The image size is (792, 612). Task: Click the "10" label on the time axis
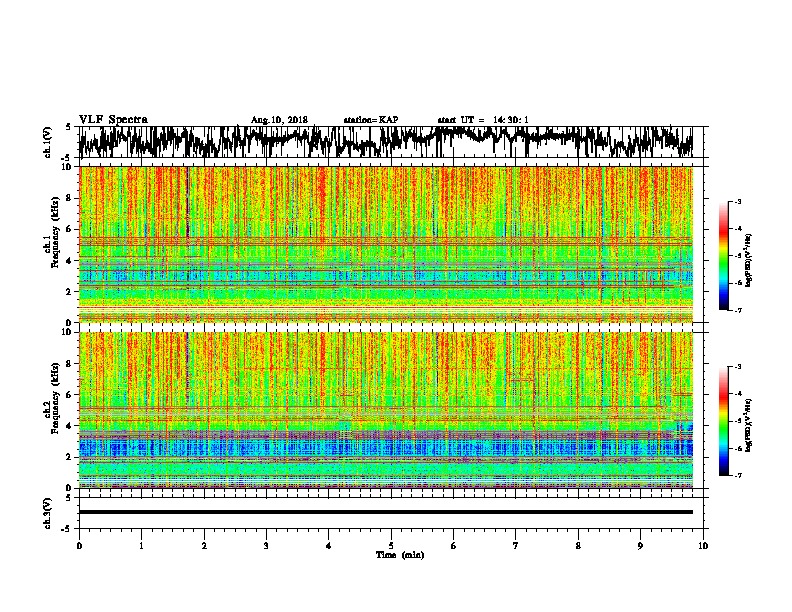pyautogui.click(x=703, y=546)
